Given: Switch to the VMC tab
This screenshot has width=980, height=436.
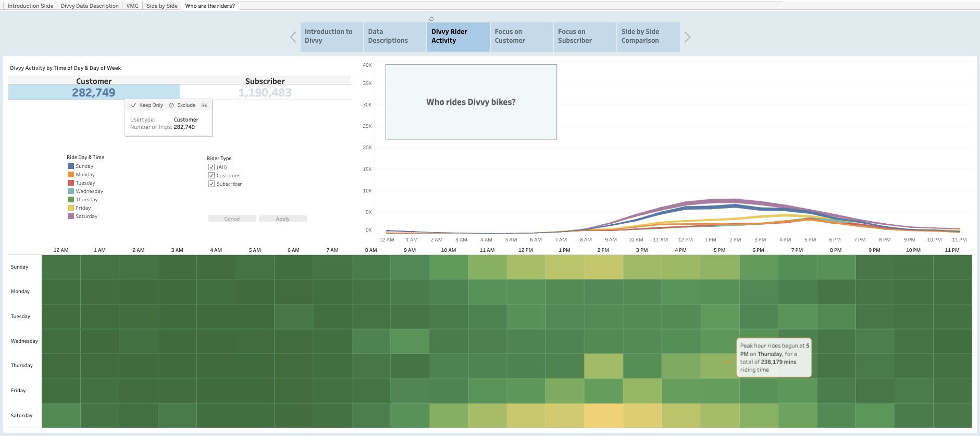Looking at the screenshot, I should click(x=132, y=6).
